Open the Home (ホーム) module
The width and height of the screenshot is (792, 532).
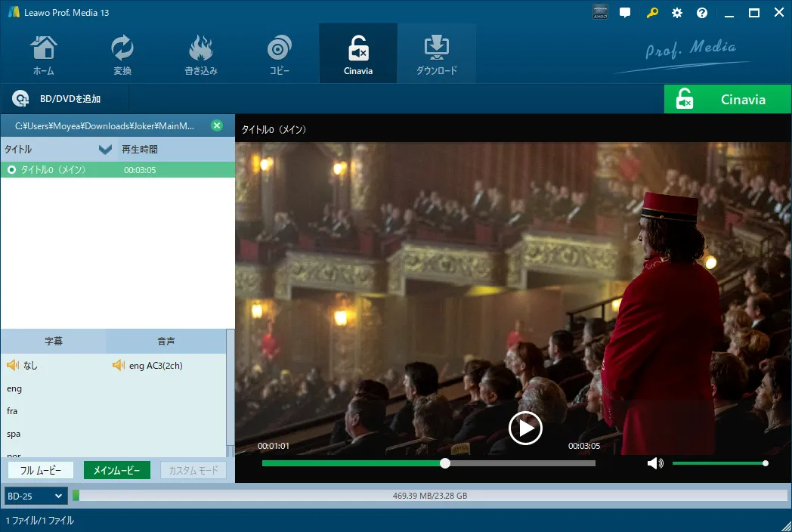(44, 54)
